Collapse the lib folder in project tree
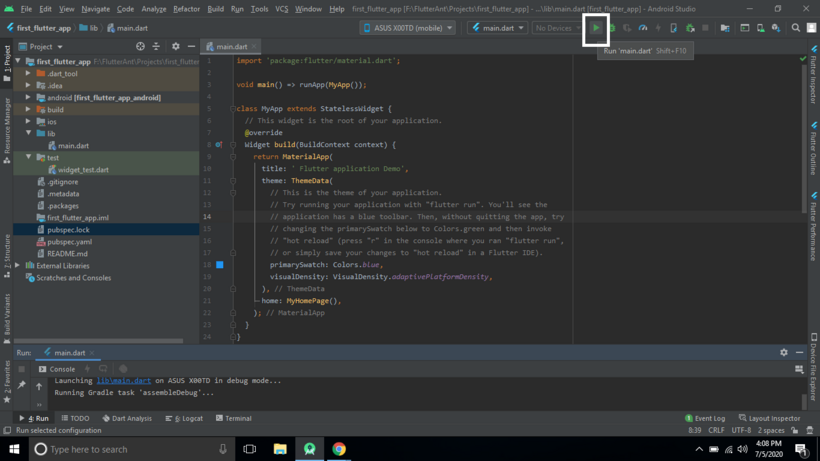Image resolution: width=820 pixels, height=461 pixels. (29, 134)
